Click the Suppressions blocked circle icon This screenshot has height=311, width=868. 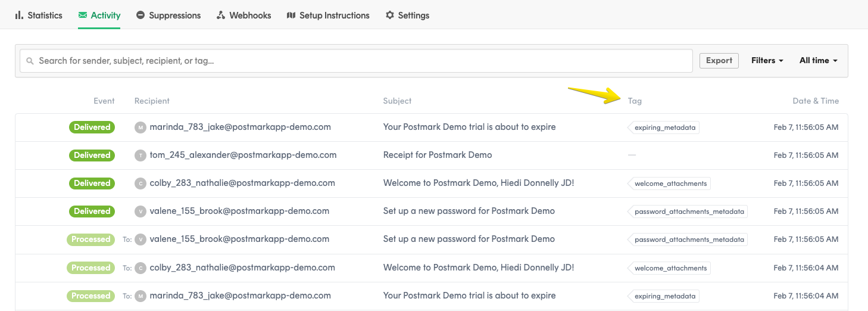140,15
